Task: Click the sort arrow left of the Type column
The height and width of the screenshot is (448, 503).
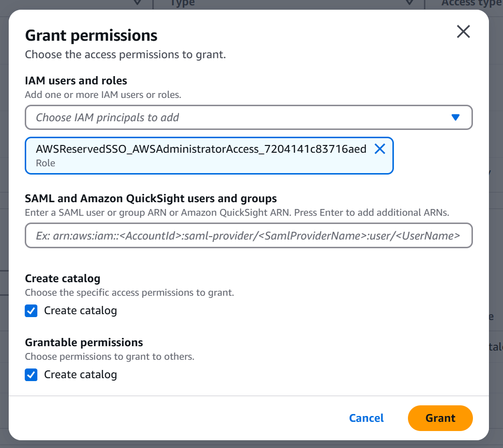Action: pos(137,3)
